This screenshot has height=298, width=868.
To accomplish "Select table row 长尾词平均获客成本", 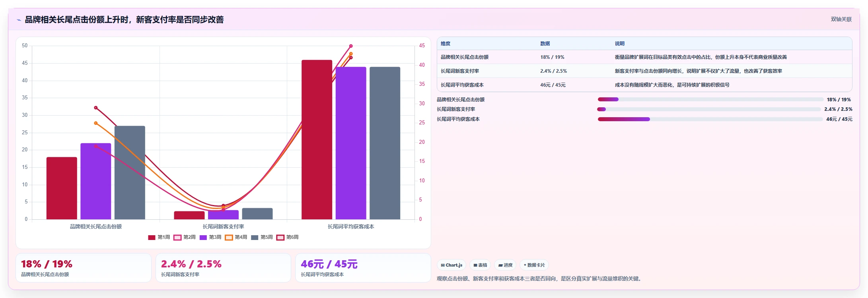I will pyautogui.click(x=644, y=85).
